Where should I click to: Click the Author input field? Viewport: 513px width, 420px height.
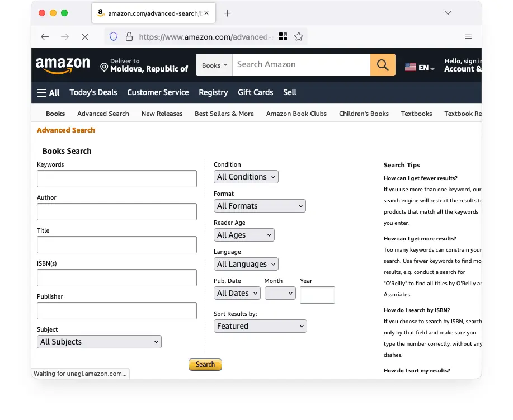[x=117, y=211]
